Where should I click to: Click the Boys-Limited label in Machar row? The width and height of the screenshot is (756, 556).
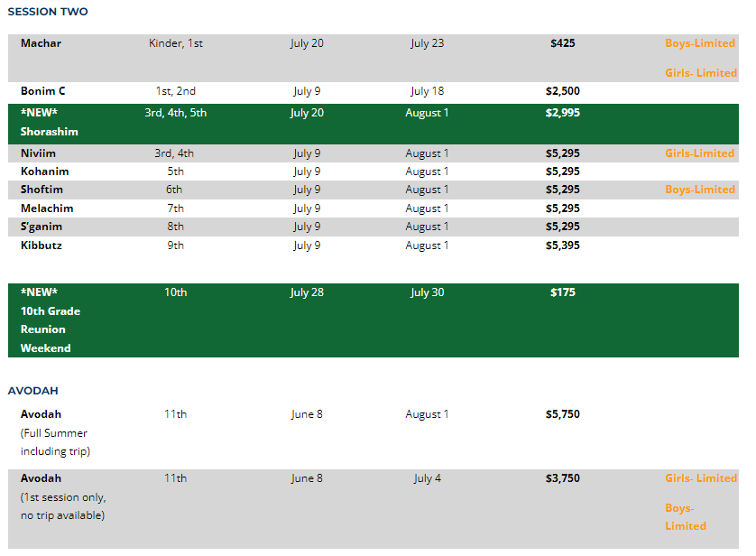[x=699, y=43]
